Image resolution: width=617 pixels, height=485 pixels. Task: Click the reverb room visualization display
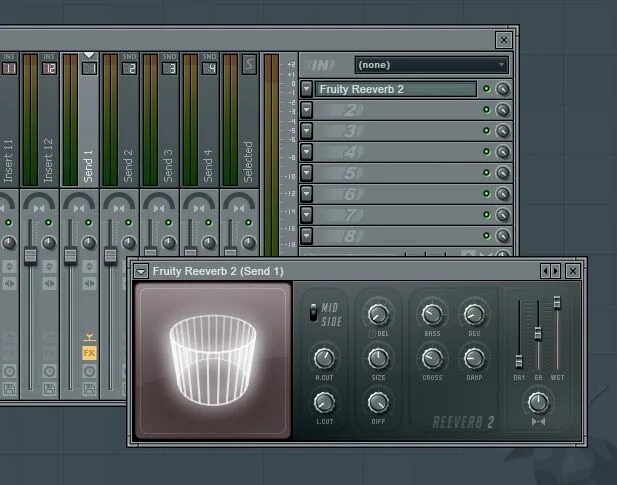click(x=213, y=360)
